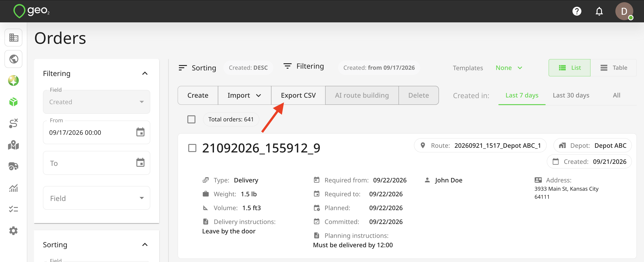Click the Create button

click(198, 95)
